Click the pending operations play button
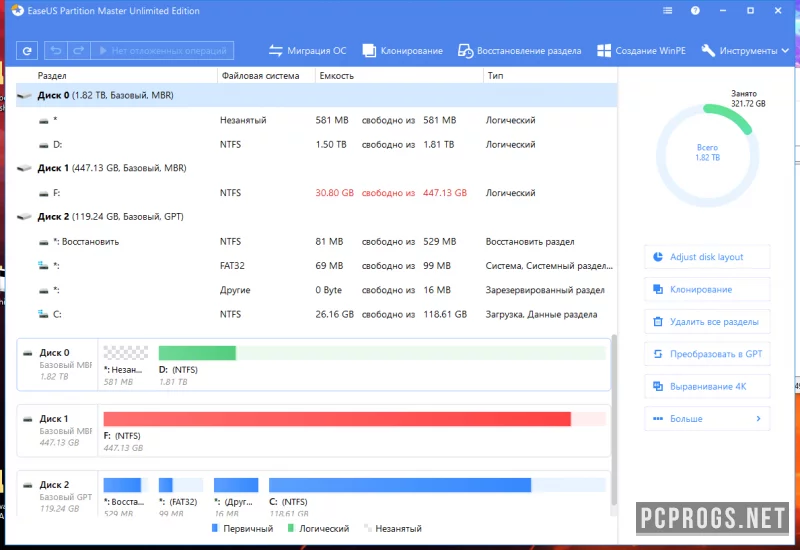 point(162,51)
